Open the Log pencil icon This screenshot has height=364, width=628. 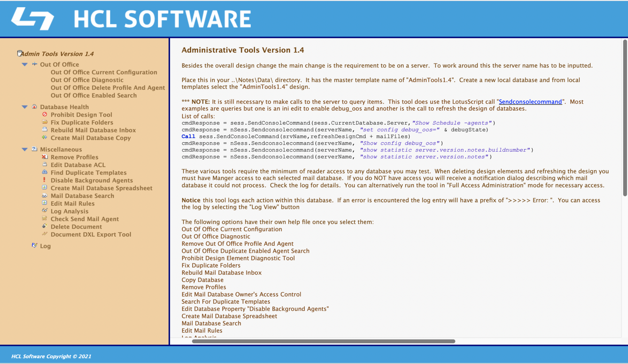point(34,245)
